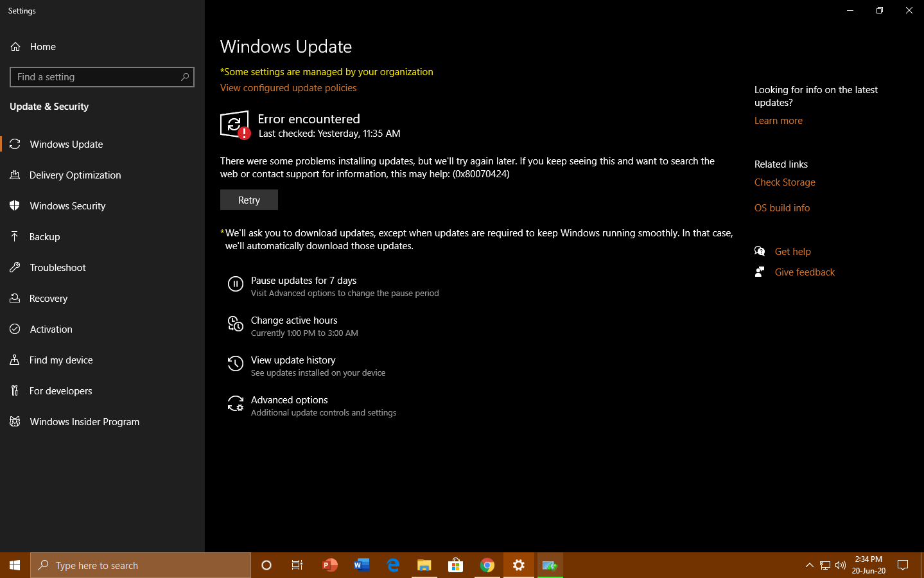Show hidden tray icons chevron
Screen dimensions: 924x578
[809, 565]
